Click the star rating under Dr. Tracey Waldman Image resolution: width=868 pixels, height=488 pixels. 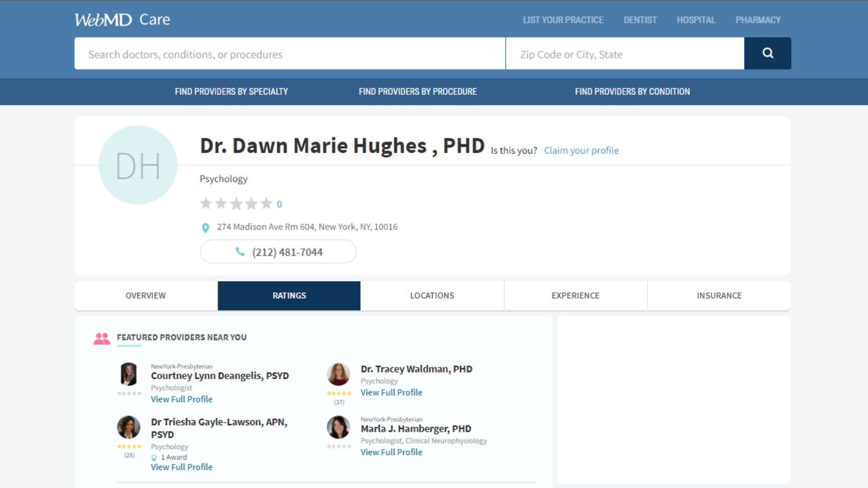pos(338,394)
